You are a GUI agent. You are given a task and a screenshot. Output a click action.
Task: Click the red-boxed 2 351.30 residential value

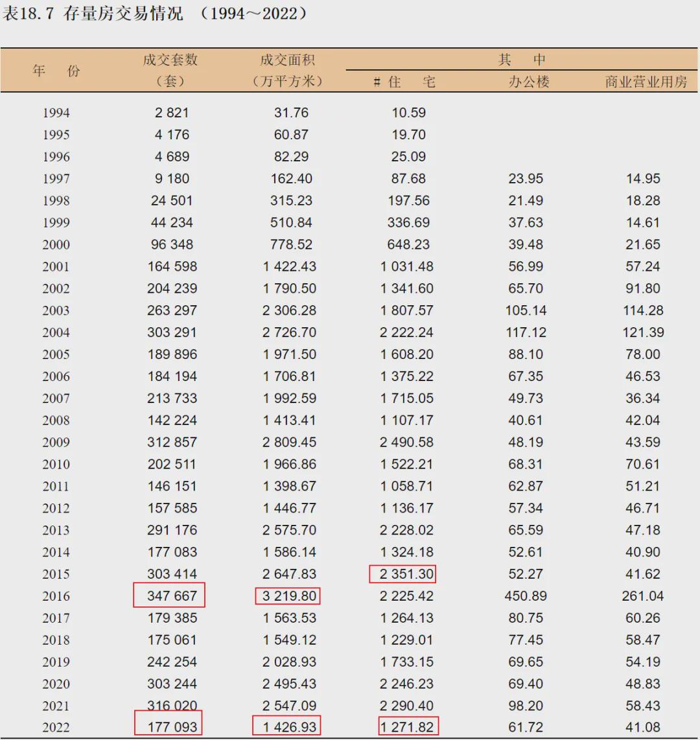pos(403,574)
